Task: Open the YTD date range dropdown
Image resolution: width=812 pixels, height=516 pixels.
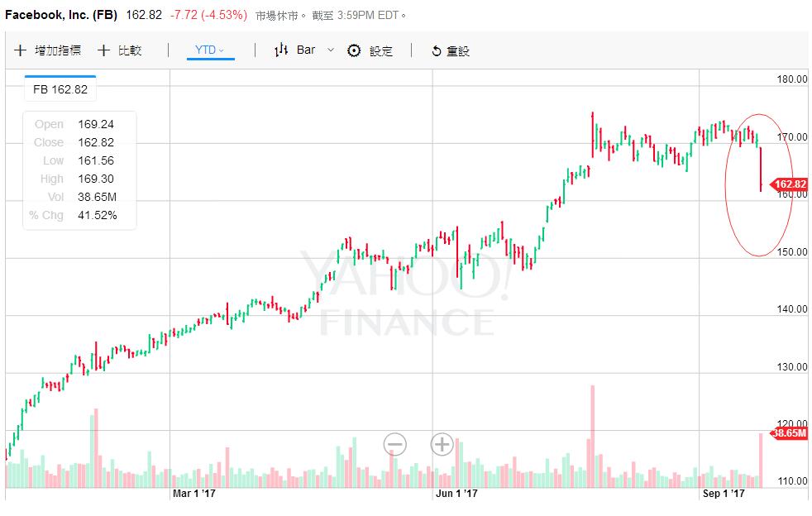Action: [x=210, y=50]
